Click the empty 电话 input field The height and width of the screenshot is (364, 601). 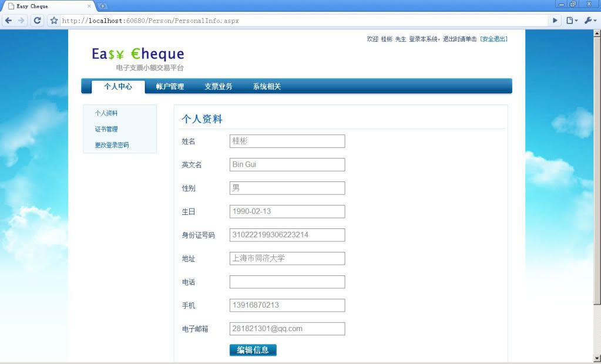coord(287,282)
